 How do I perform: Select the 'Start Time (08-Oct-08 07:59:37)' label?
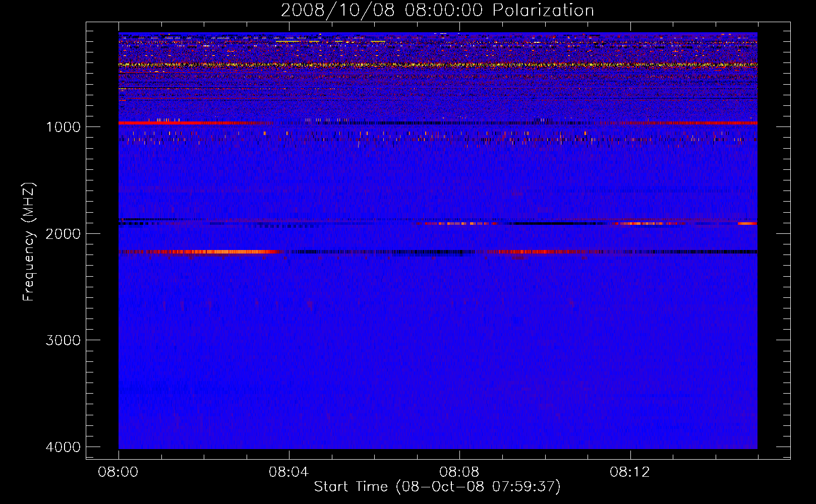click(437, 487)
